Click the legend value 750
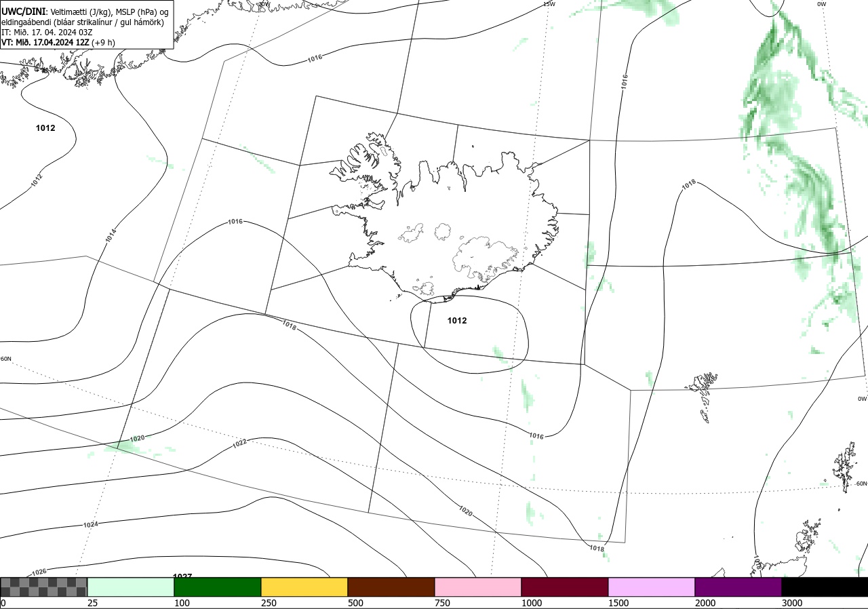 pyautogui.click(x=442, y=603)
